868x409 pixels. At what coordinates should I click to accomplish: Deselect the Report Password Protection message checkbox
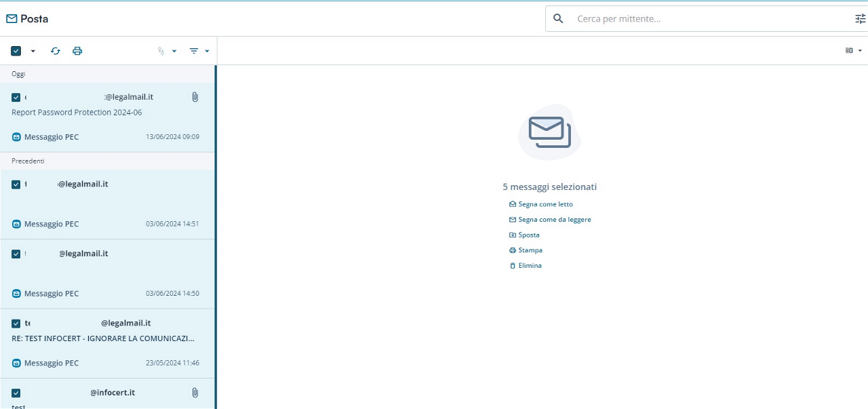tap(16, 98)
